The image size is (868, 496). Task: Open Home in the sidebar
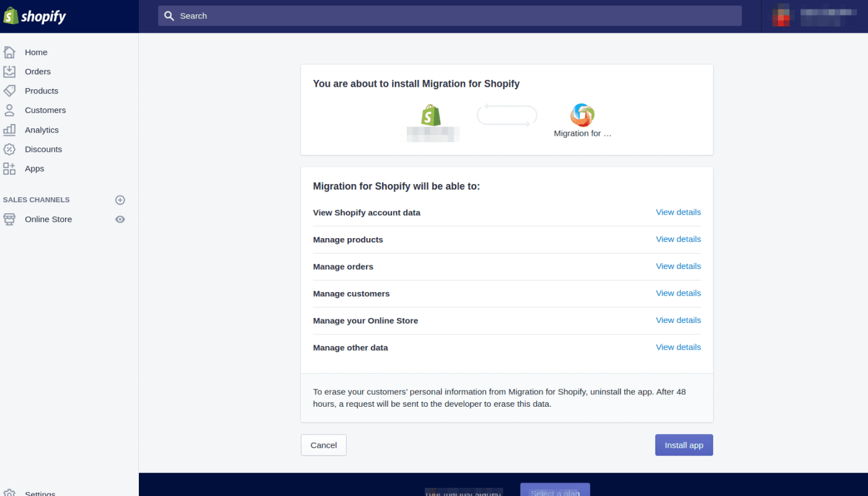(x=36, y=52)
